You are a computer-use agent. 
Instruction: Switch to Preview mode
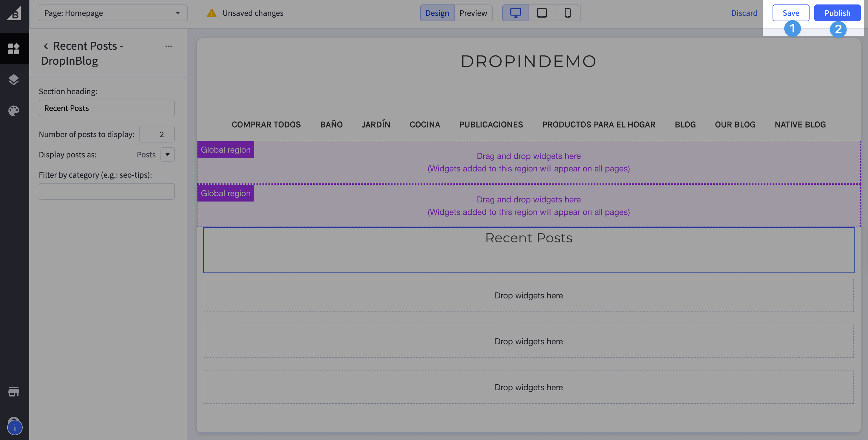point(473,13)
